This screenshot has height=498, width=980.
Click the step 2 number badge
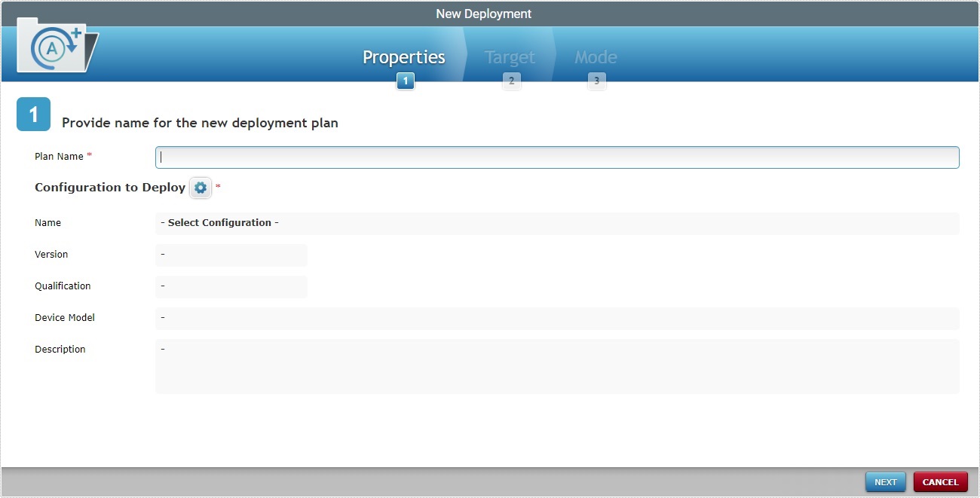512,81
